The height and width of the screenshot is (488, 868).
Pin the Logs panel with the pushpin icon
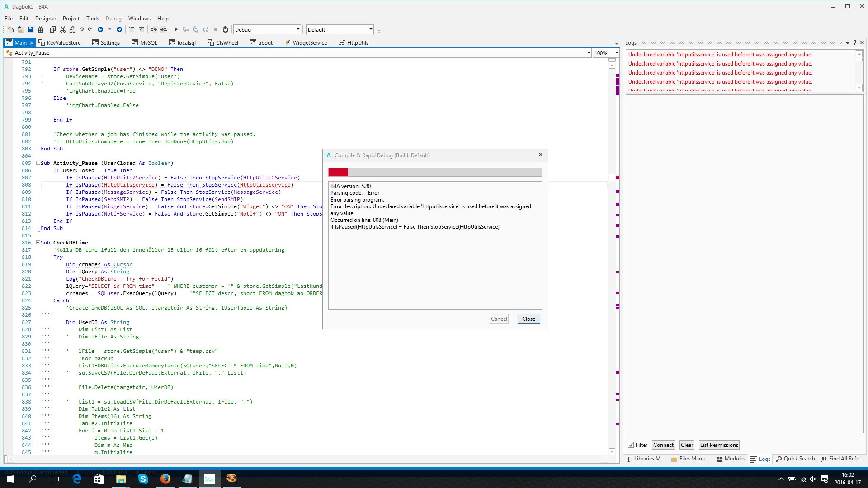pyautogui.click(x=854, y=42)
